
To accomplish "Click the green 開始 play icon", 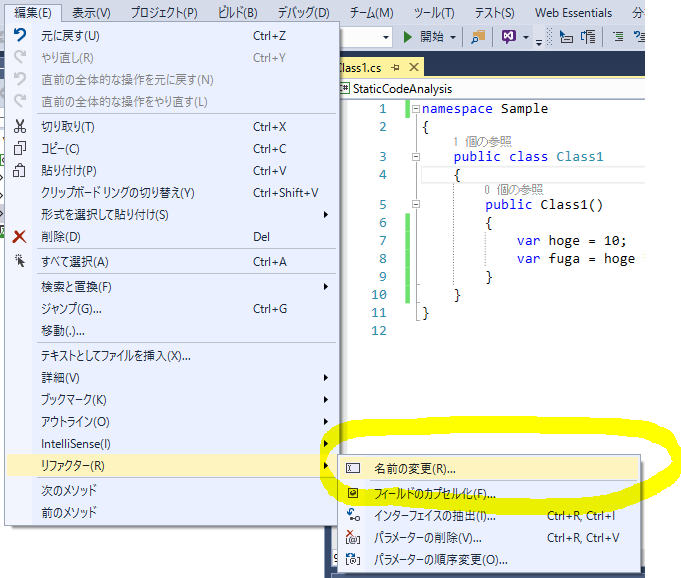I will click(x=407, y=37).
